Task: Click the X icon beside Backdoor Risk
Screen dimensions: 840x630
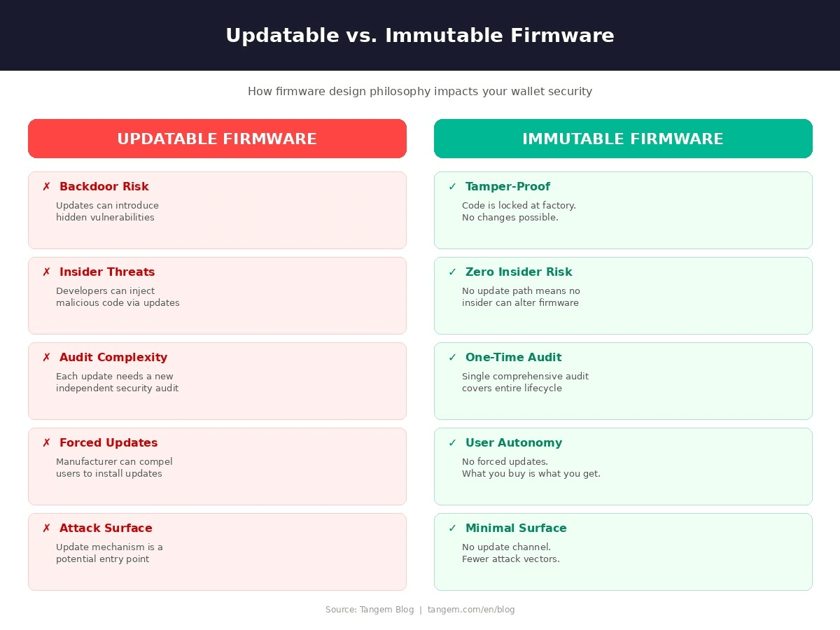Action: [46, 187]
